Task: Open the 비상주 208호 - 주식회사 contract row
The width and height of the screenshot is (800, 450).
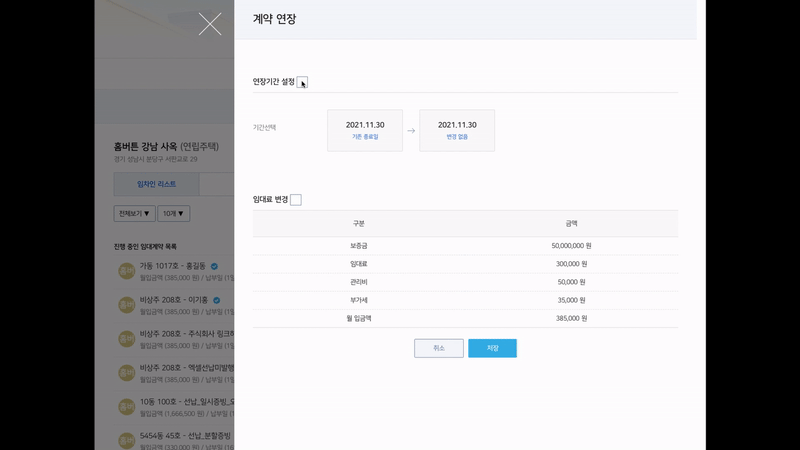Action: [174, 339]
